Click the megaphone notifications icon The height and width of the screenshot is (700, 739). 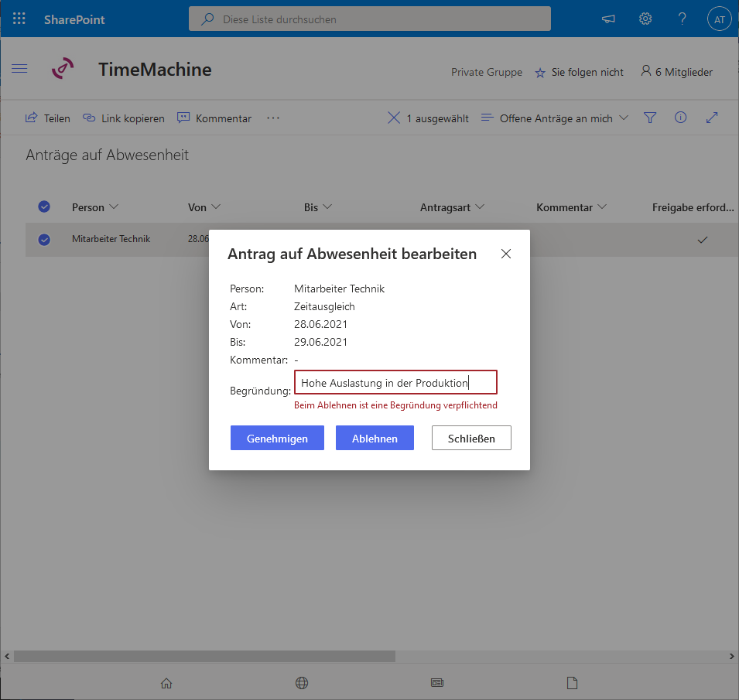pyautogui.click(x=608, y=19)
